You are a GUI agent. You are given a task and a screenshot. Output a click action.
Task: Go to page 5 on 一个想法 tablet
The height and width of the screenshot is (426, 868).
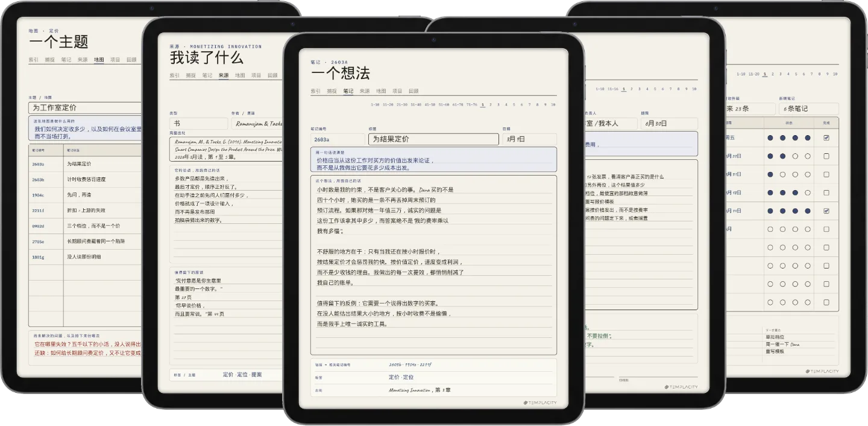pyautogui.click(x=514, y=104)
